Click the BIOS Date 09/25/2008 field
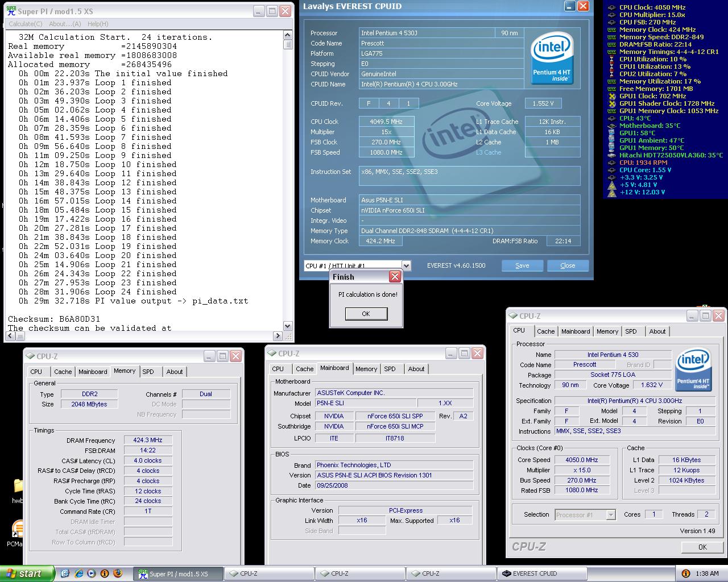Screen dimensions: 728x582 click(394, 485)
